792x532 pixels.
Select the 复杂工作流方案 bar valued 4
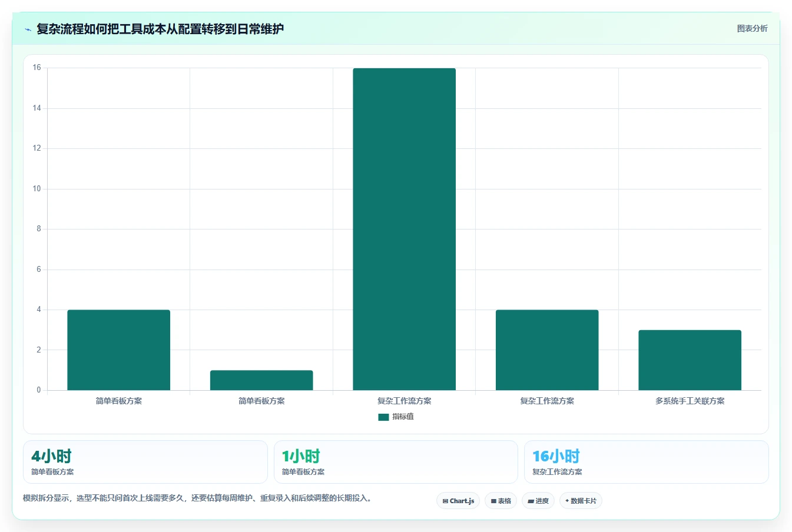pyautogui.click(x=547, y=350)
